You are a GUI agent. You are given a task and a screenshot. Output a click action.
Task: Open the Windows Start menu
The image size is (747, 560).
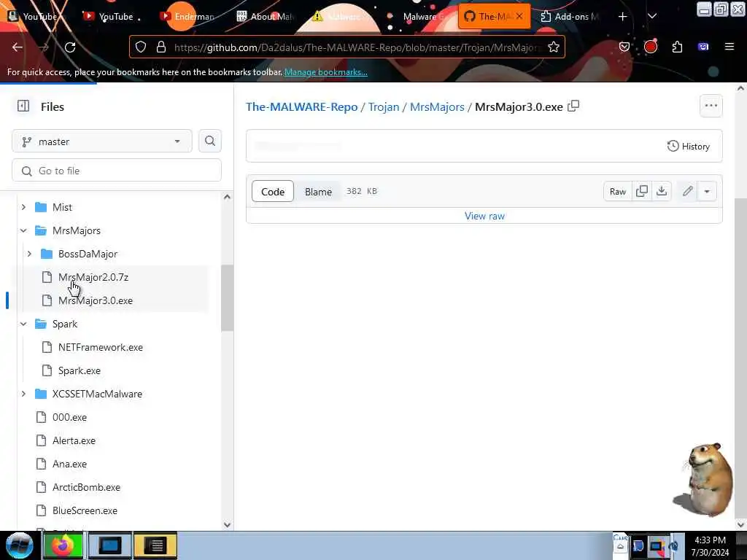(x=19, y=545)
